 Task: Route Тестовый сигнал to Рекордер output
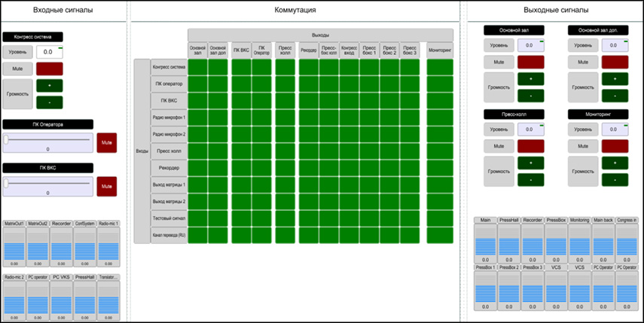(309, 218)
